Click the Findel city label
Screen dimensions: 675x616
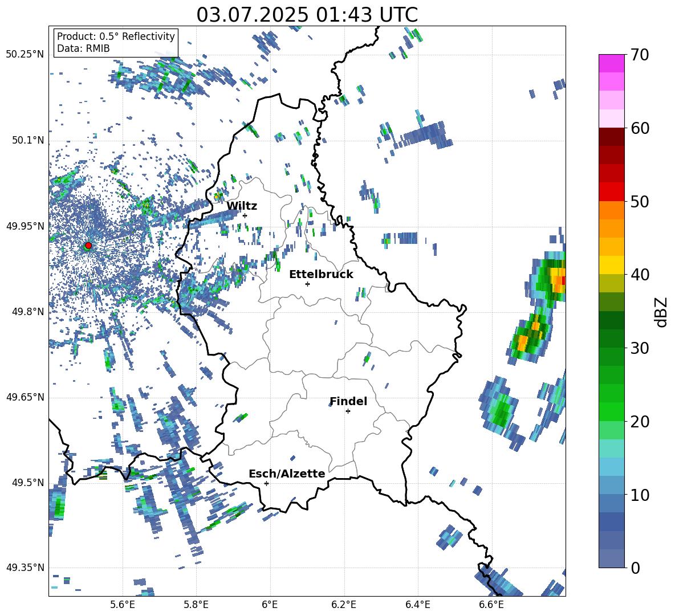[x=348, y=401]
